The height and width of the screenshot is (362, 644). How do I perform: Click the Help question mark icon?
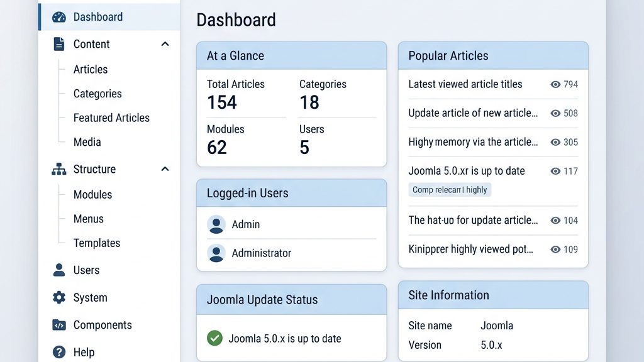click(x=59, y=352)
